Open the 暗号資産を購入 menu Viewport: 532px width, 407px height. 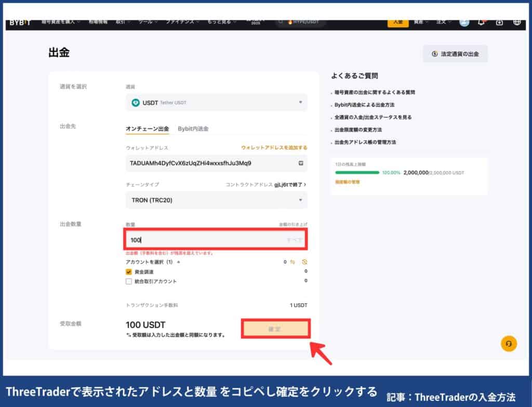(60, 22)
